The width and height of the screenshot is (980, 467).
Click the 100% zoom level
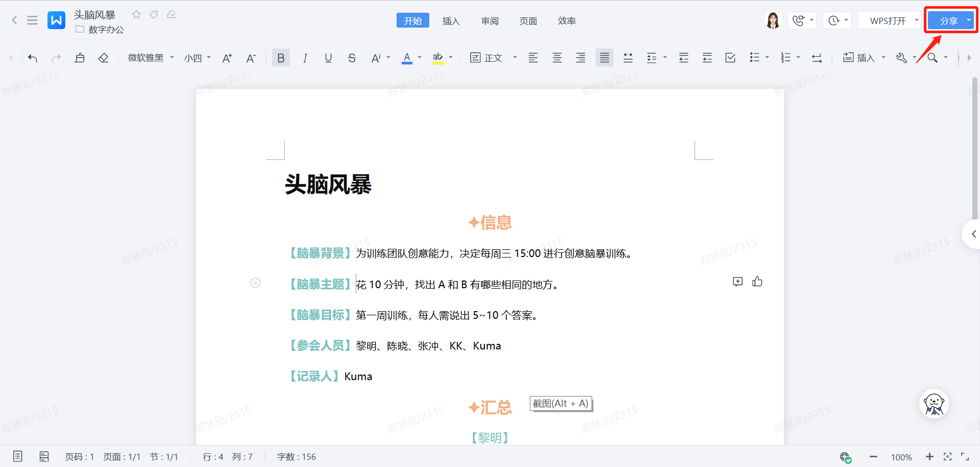point(901,457)
